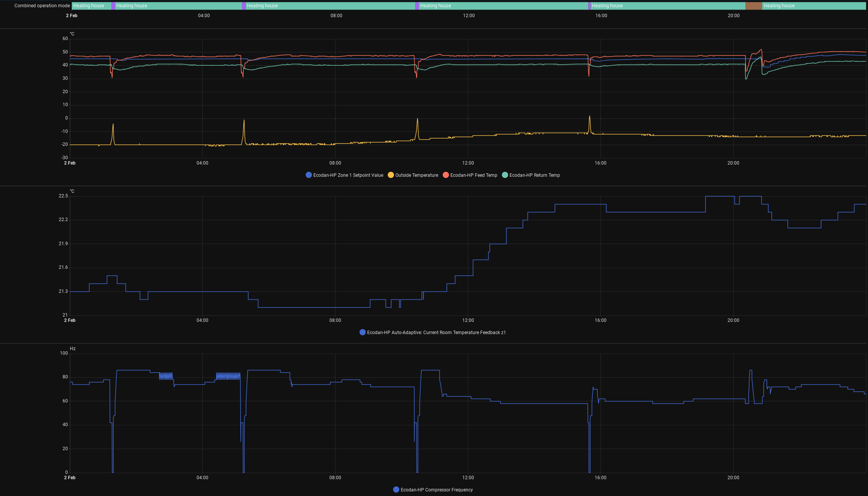Click the first Heating house segment at 2 Feb
The height and width of the screenshot is (496, 868).
pos(91,6)
